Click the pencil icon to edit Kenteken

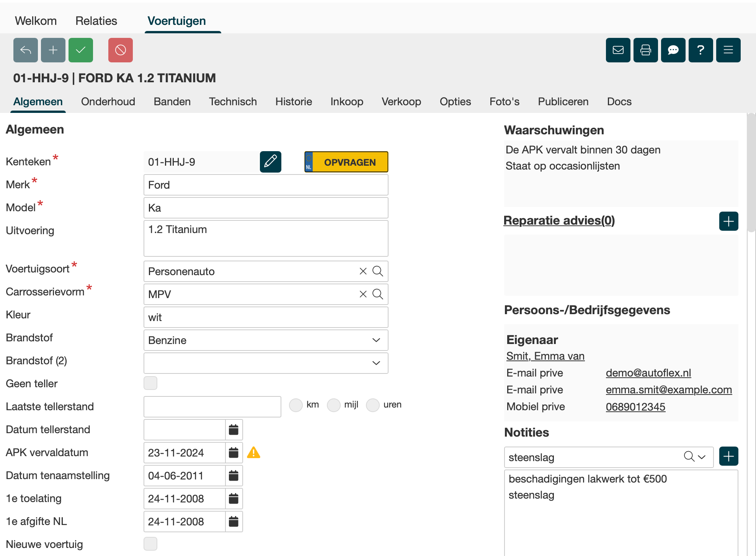pos(270,162)
